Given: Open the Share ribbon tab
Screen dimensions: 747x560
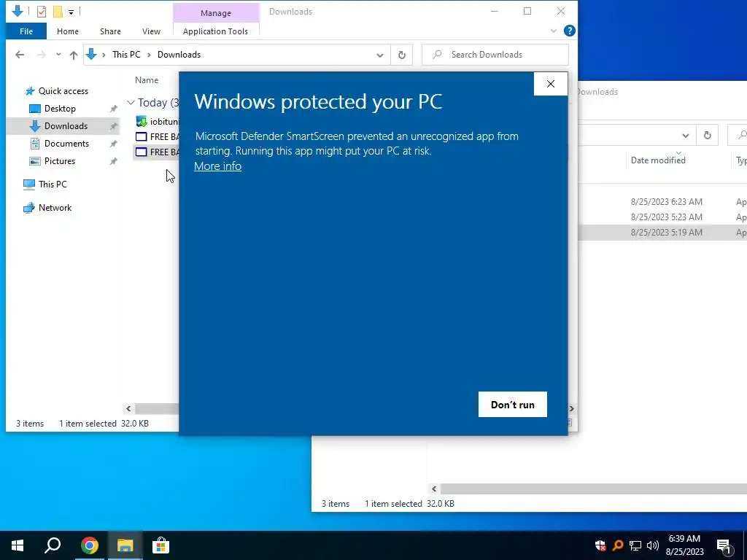Looking at the screenshot, I should (x=110, y=31).
